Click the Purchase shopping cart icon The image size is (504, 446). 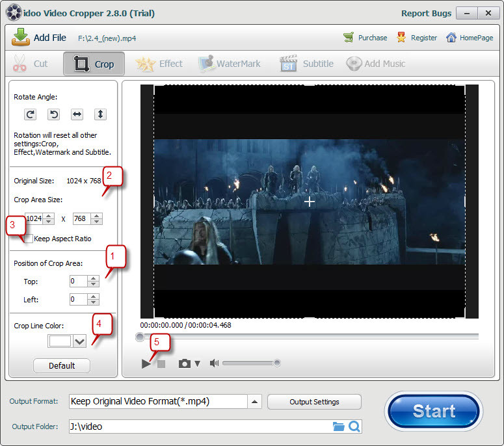coord(349,38)
